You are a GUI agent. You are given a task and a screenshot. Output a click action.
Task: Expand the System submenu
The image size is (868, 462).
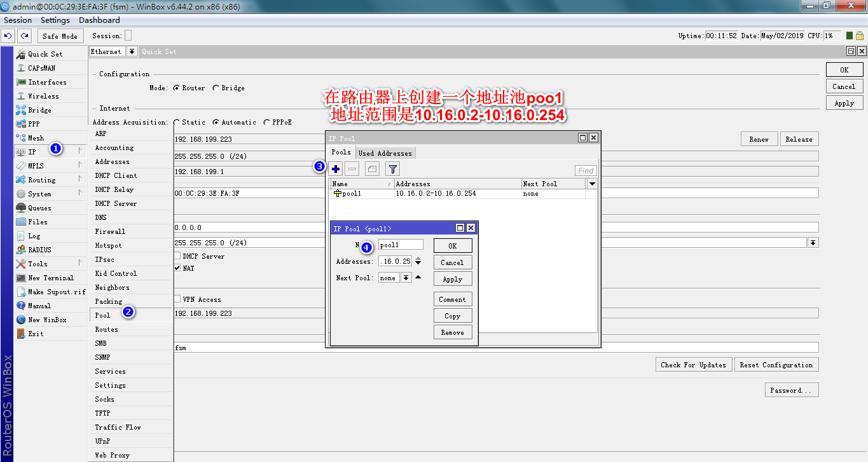click(x=80, y=193)
